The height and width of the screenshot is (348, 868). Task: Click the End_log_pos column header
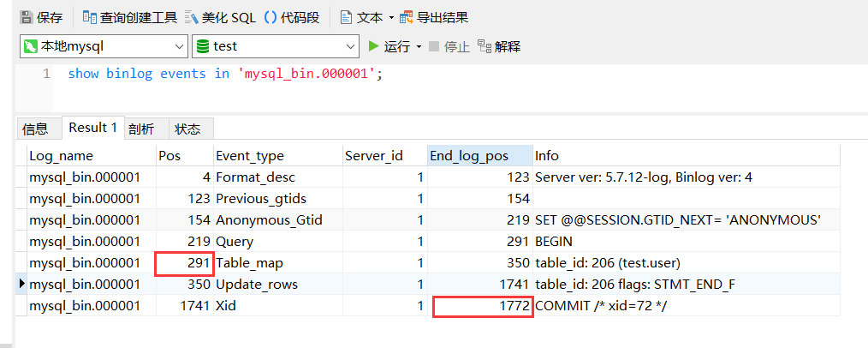click(x=480, y=156)
